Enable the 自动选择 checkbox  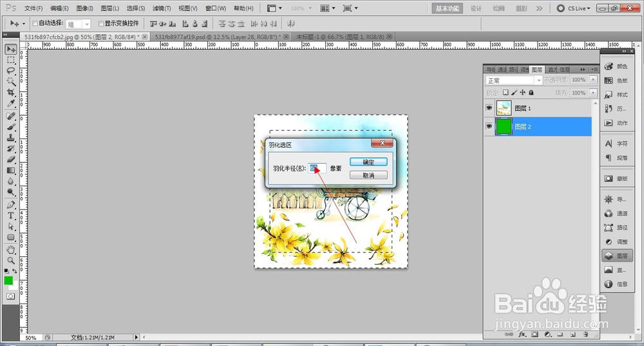coord(35,23)
